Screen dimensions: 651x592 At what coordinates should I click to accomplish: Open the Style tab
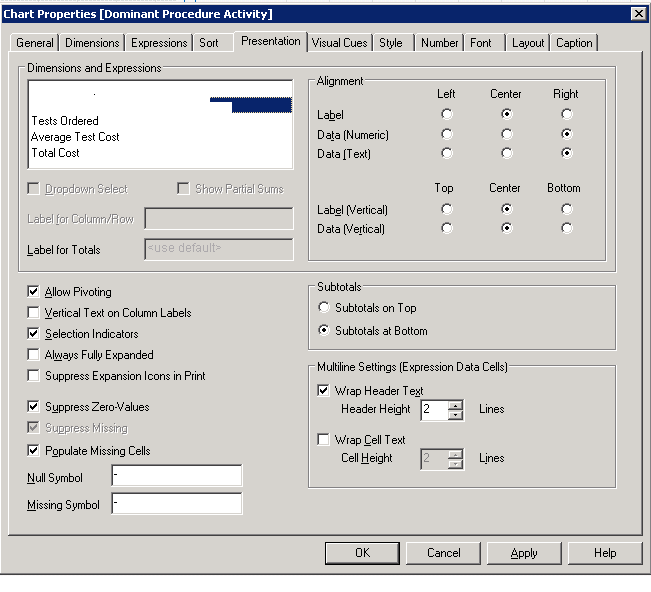tap(391, 43)
